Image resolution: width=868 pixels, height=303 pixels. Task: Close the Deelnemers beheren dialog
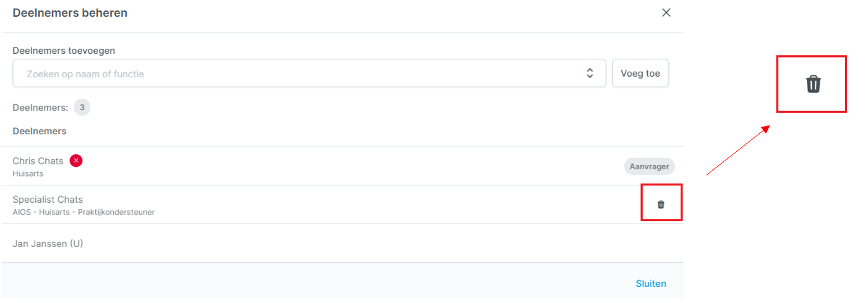point(666,12)
